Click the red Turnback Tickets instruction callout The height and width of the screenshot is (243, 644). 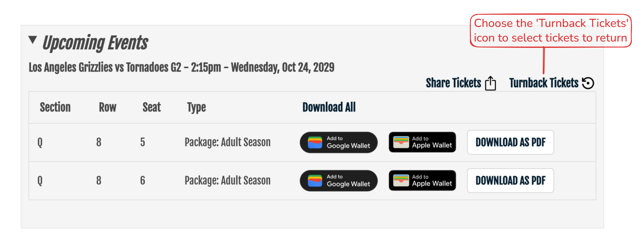pos(551,31)
